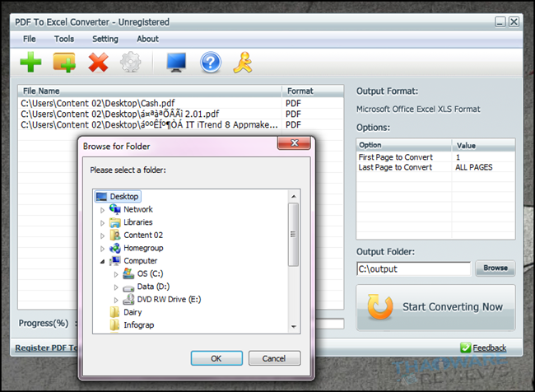Click the Register PDF To link

tap(46, 348)
